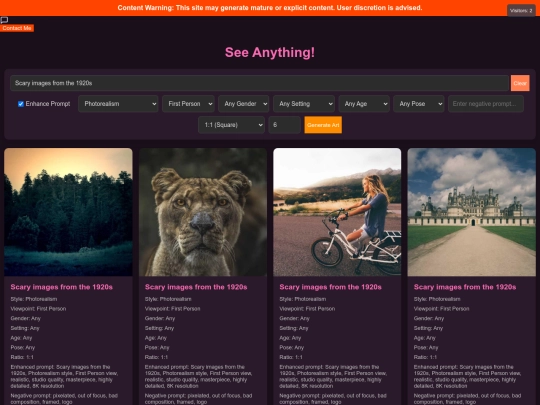Click the Generate Art button
This screenshot has height=405, width=540.
pos(323,125)
